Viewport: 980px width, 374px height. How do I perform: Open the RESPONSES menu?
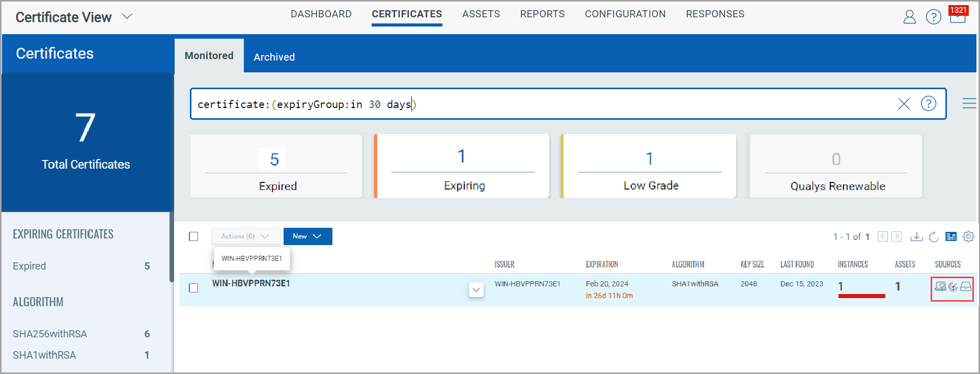(x=715, y=14)
